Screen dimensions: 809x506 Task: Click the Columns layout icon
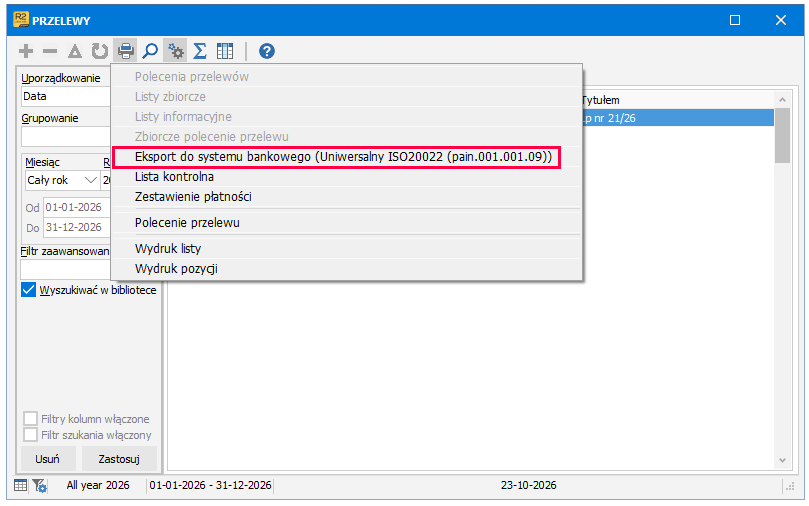click(225, 51)
